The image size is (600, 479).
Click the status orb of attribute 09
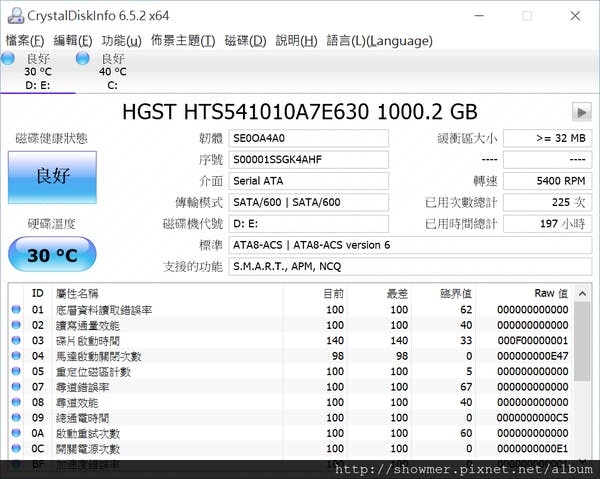[16, 417]
